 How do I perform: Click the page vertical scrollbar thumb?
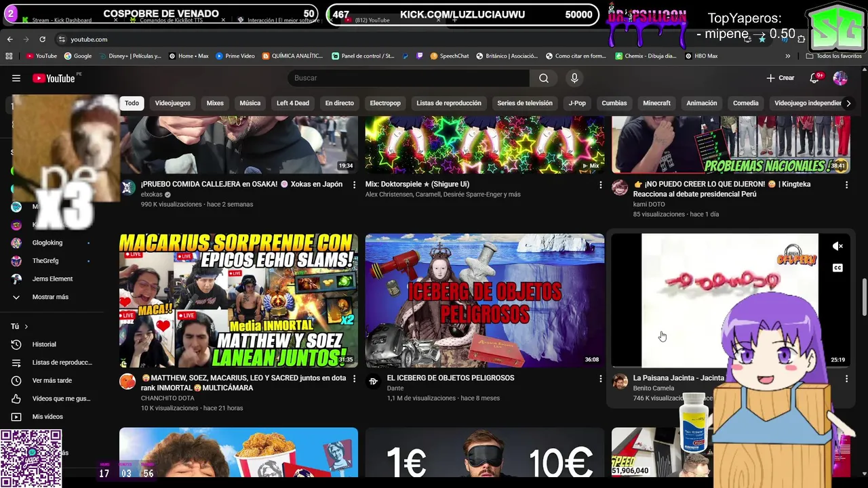click(x=863, y=297)
